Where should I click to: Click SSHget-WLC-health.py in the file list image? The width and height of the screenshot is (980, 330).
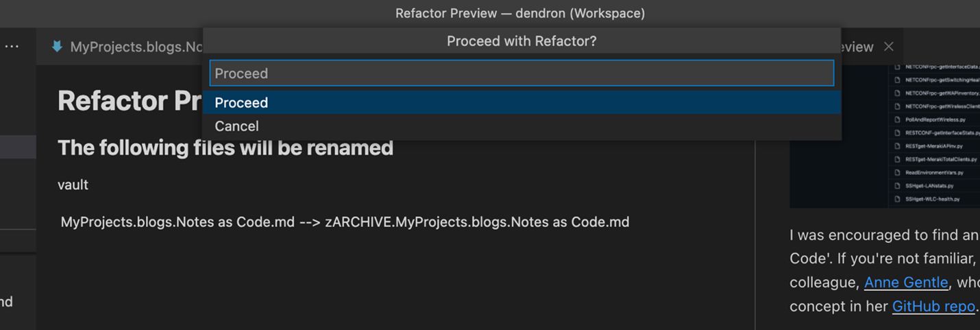932,199
